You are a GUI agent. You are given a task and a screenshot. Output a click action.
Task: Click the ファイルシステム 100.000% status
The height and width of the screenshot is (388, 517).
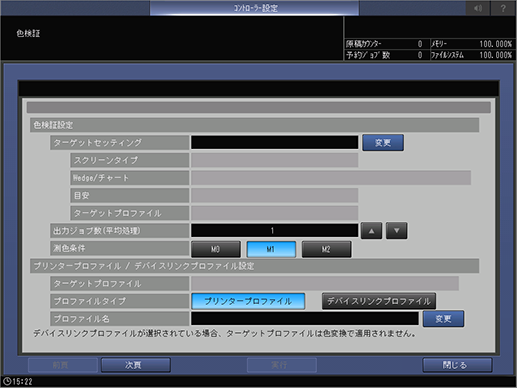pyautogui.click(x=472, y=55)
